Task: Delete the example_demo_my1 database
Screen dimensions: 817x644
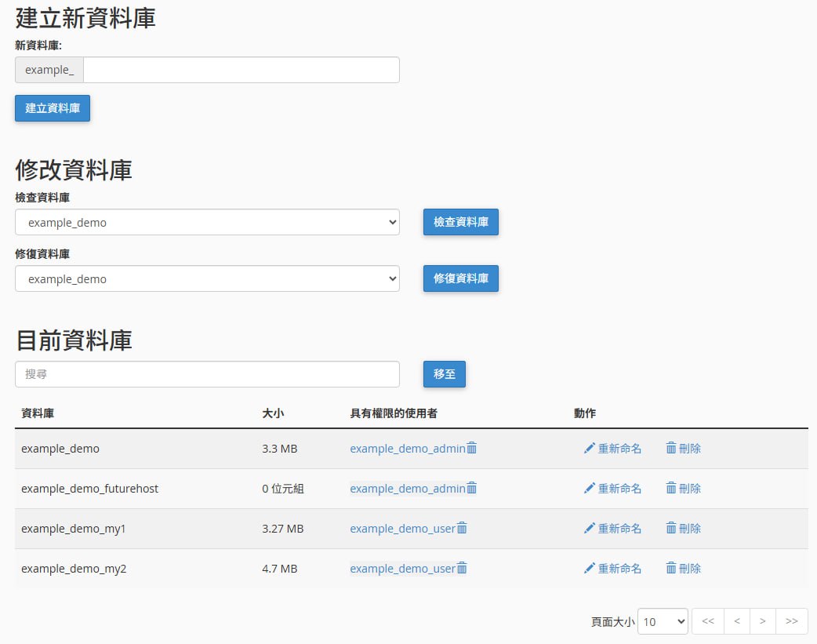Action: tap(683, 528)
